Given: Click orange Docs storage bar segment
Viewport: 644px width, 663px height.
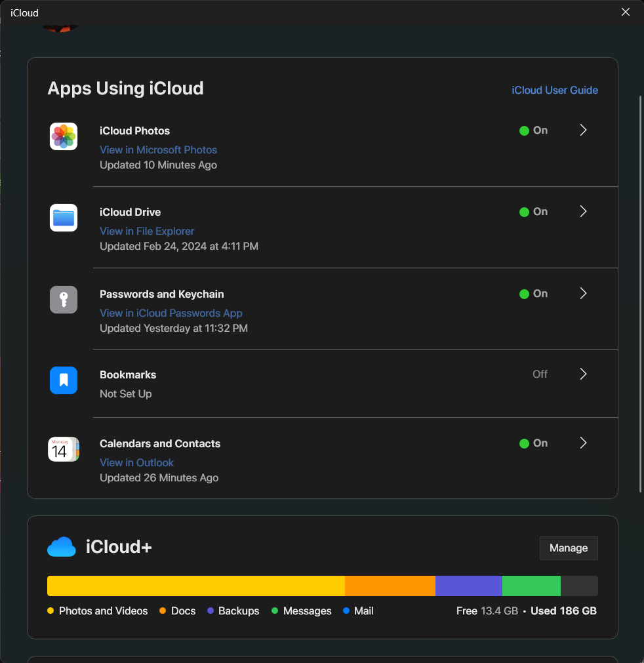Looking at the screenshot, I should pos(390,586).
